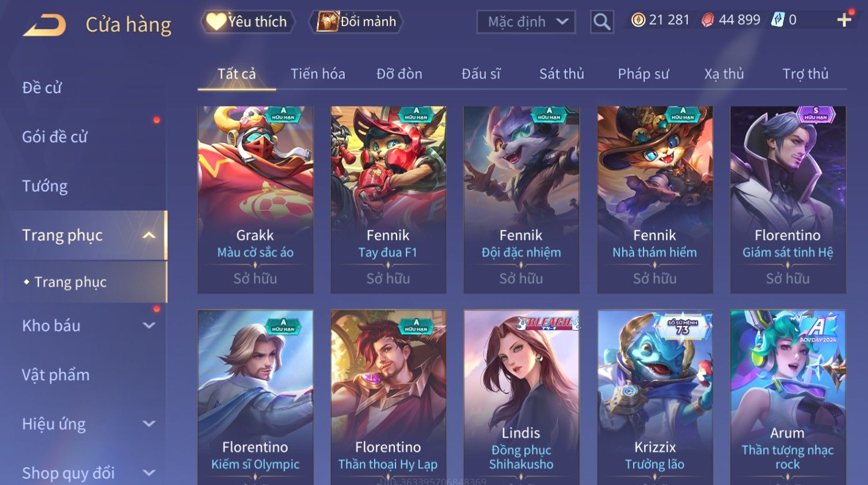Tap the gold coin currency icon
Screen dimensions: 868x485
click(x=638, y=20)
